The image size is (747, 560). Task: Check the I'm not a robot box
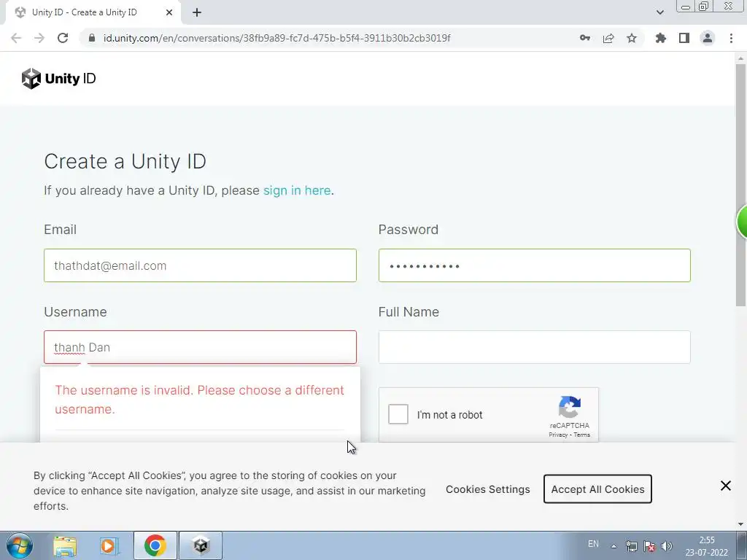click(398, 414)
